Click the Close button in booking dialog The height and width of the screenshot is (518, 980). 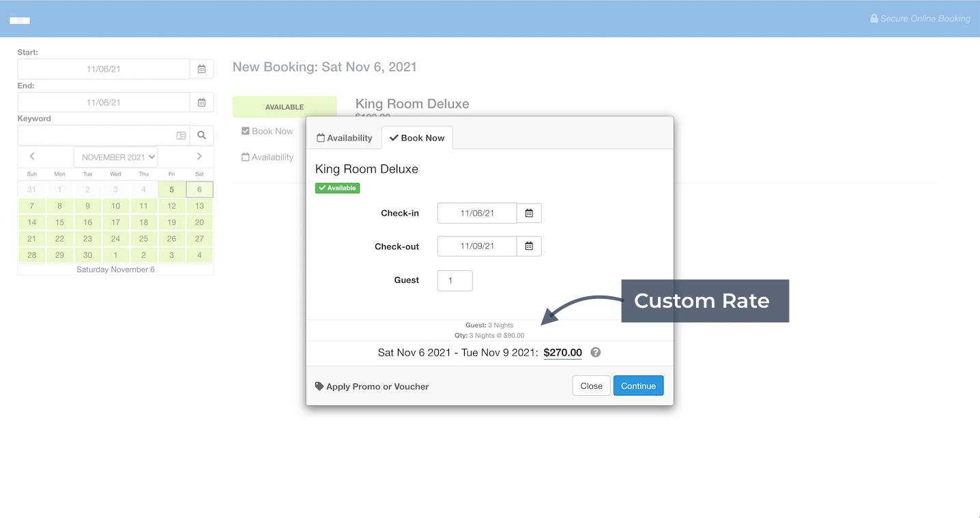pos(591,386)
